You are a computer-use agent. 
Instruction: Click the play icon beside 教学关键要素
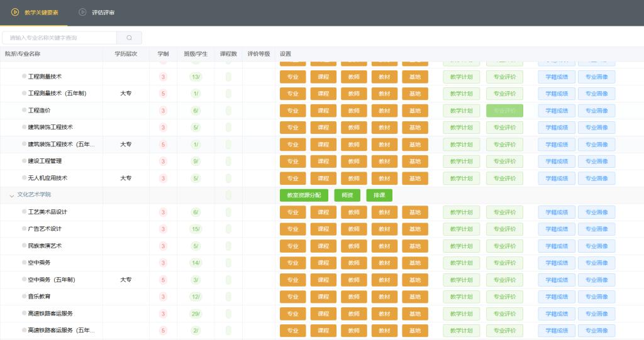click(x=15, y=13)
